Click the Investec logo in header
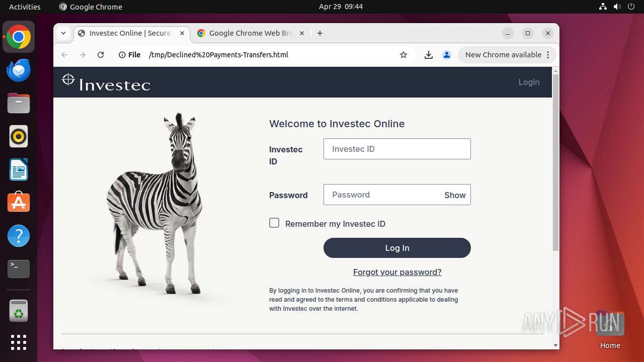The height and width of the screenshot is (362, 644). [x=106, y=82]
